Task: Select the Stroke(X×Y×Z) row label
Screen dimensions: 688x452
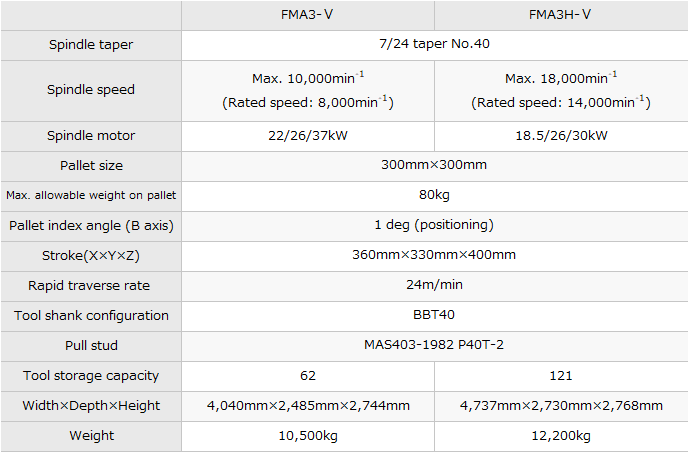Action: pos(90,255)
